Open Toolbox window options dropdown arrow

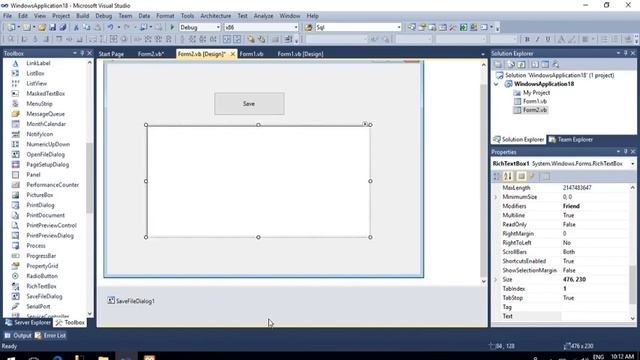point(75,53)
